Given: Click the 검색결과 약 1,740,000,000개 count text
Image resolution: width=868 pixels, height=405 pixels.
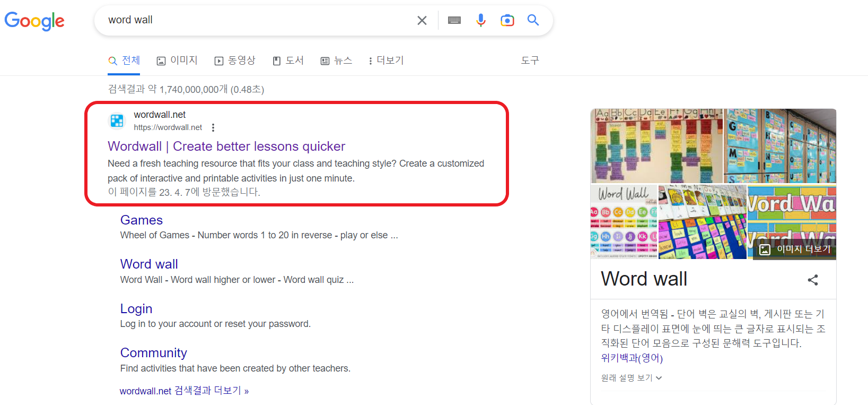Looking at the screenshot, I should pos(186,89).
